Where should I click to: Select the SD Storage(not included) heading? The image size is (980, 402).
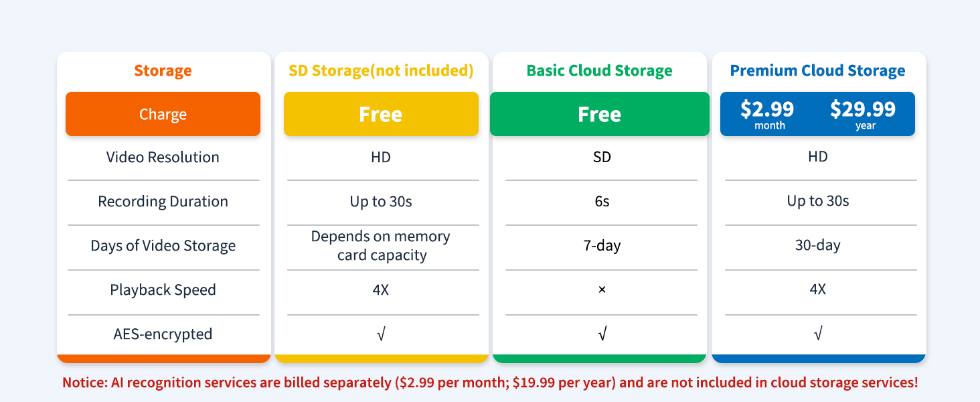[381, 70]
